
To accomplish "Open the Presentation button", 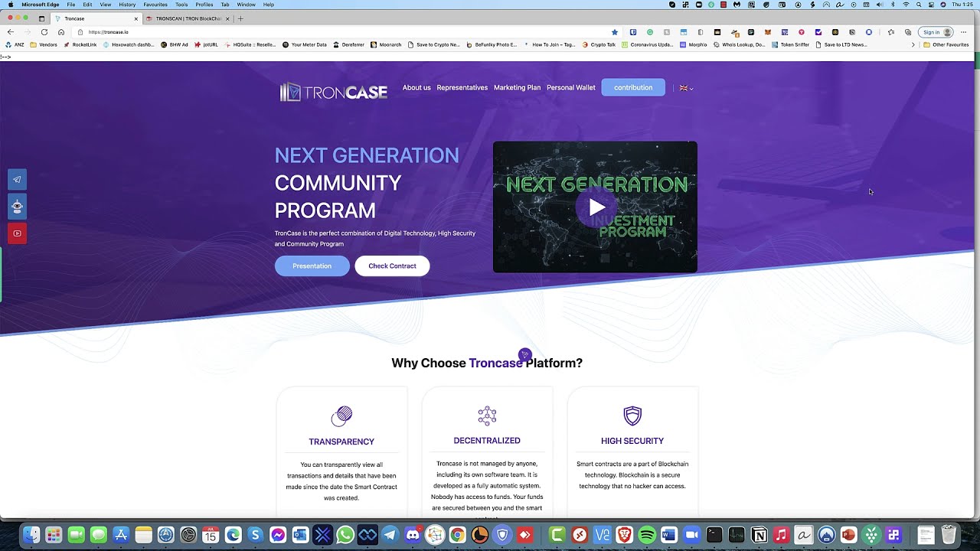I will click(x=312, y=266).
